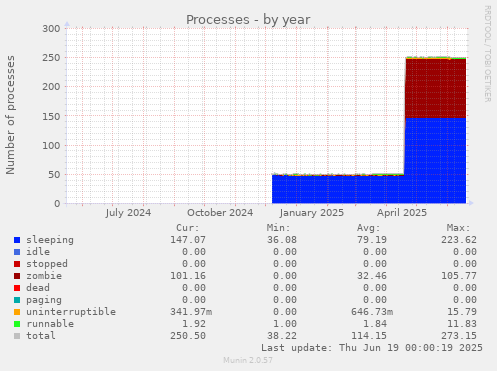Click total average value 114.15
Screen dimensions: 497x371
[369, 336]
